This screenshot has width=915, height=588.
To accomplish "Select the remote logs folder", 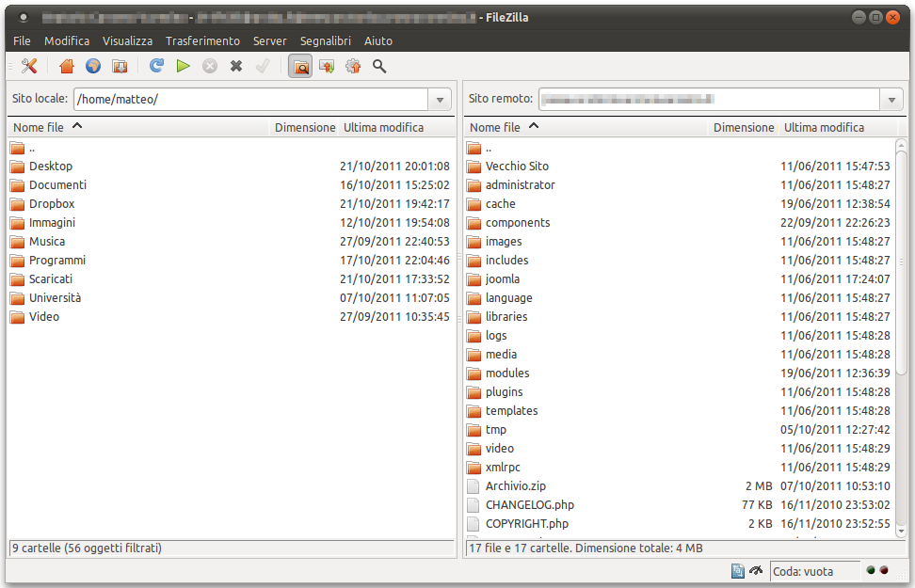I will (x=680, y=336).
